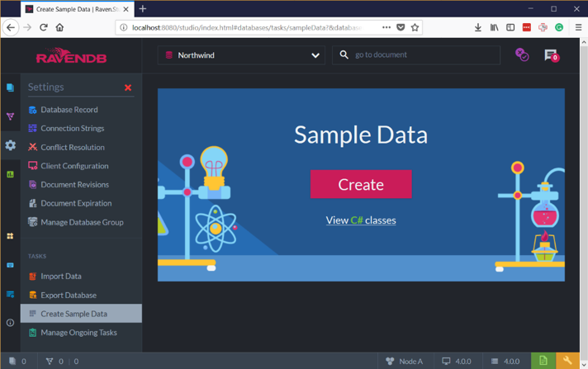Click the address bar URL
The height and width of the screenshot is (369, 588).
247,27
